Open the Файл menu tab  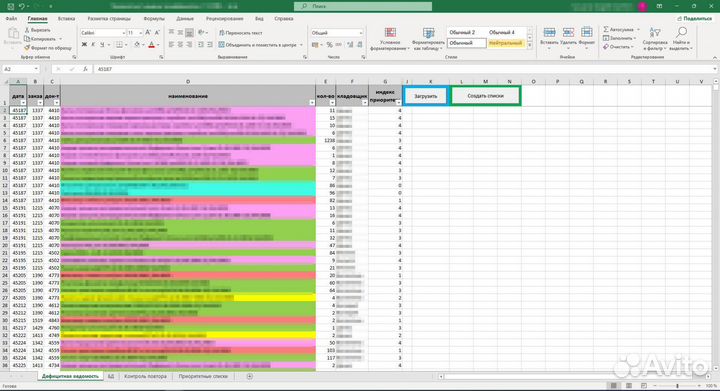(11, 19)
